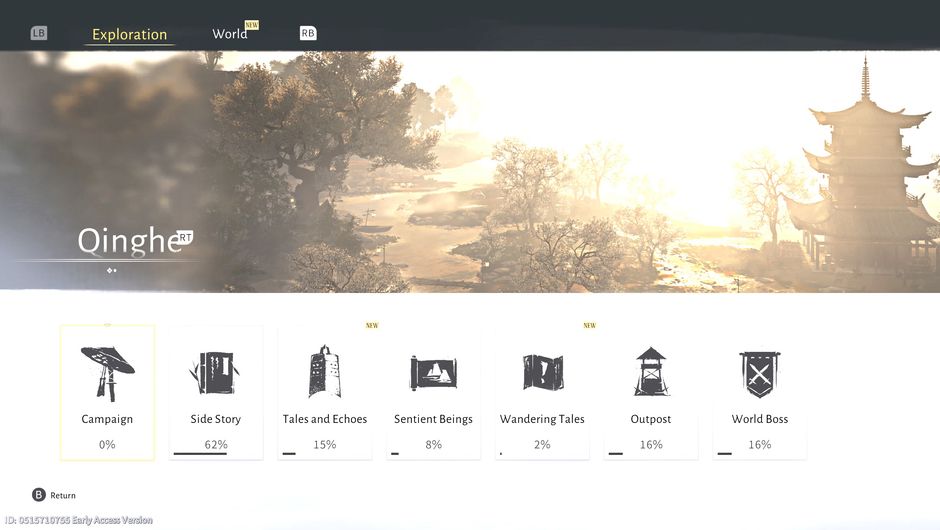Select the Wandering Tales map icon

click(542, 372)
